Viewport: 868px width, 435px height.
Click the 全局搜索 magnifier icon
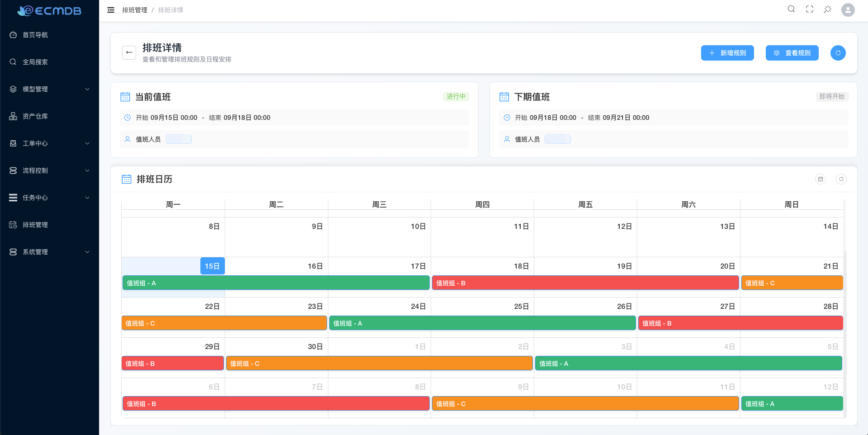coord(13,62)
